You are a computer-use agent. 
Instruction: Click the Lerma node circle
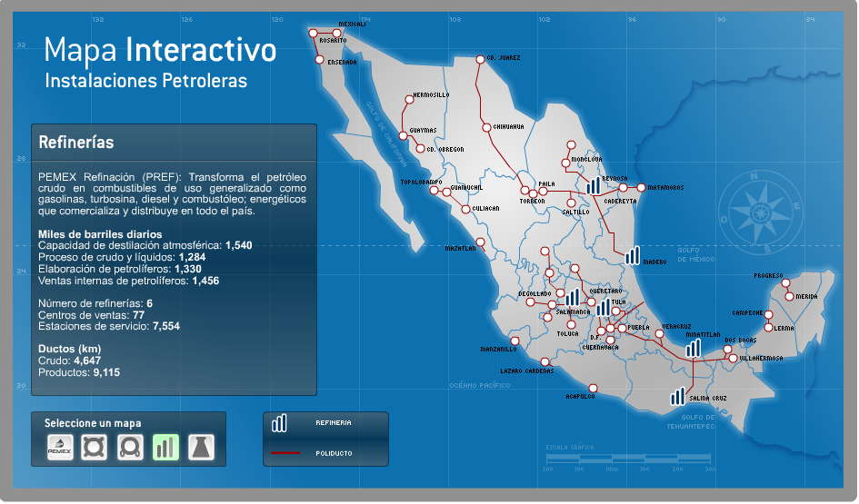pos(769,328)
